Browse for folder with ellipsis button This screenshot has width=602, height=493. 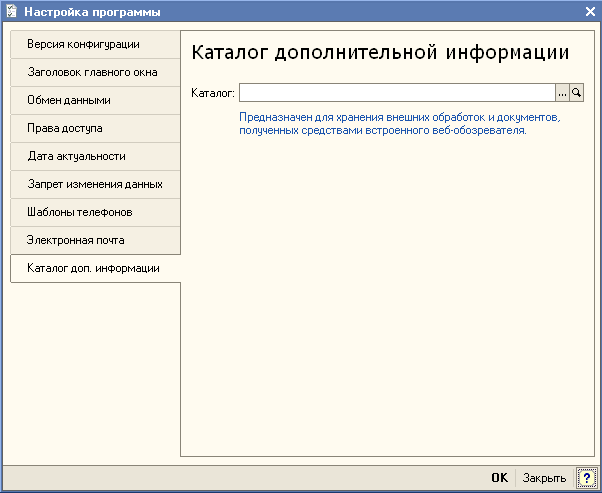tap(562, 93)
